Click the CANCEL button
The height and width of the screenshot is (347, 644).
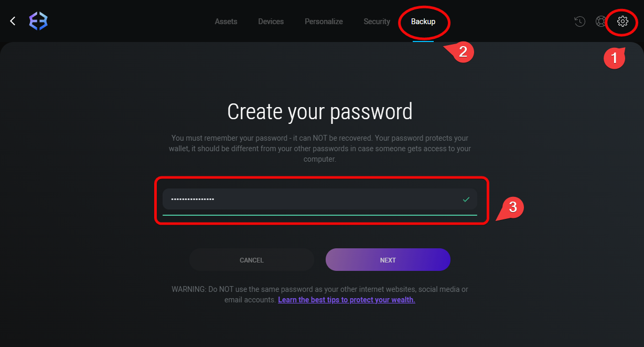[252, 260]
